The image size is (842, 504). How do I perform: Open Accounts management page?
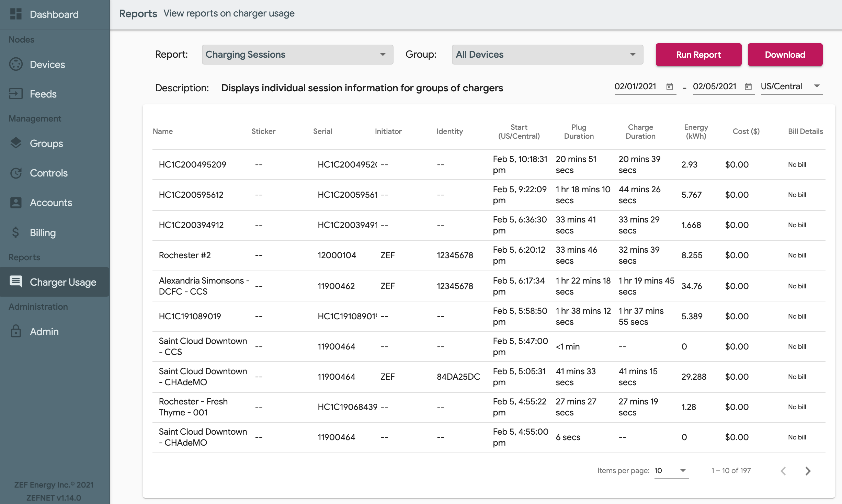tap(55, 203)
